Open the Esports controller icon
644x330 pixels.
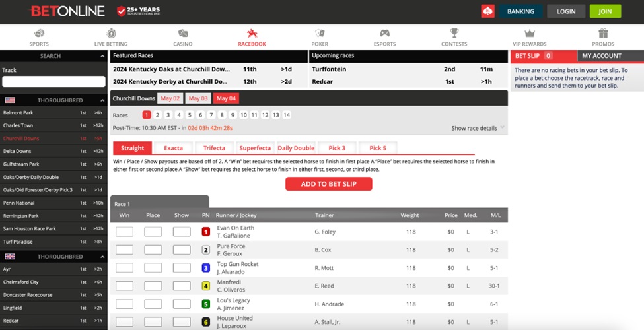[385, 33]
